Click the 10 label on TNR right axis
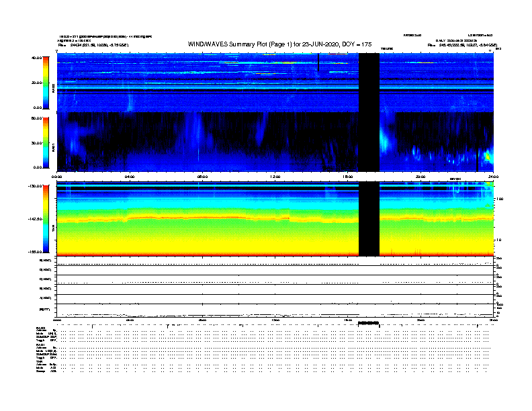532x411 pixels. click(498, 240)
